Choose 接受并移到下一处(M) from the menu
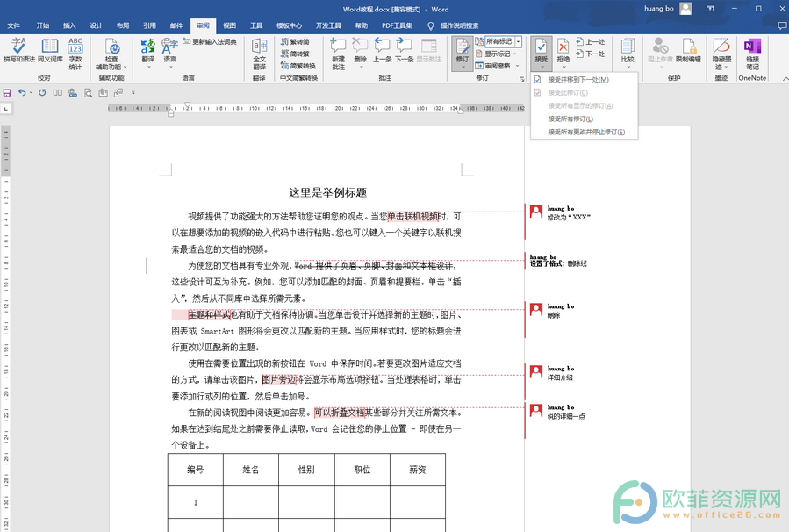789x532 pixels. pos(585,80)
